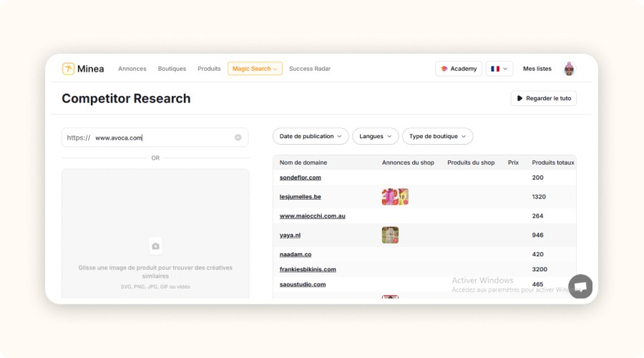Screen dimensions: 644x358
Task: Expand the Date de publication filter
Action: coord(311,137)
